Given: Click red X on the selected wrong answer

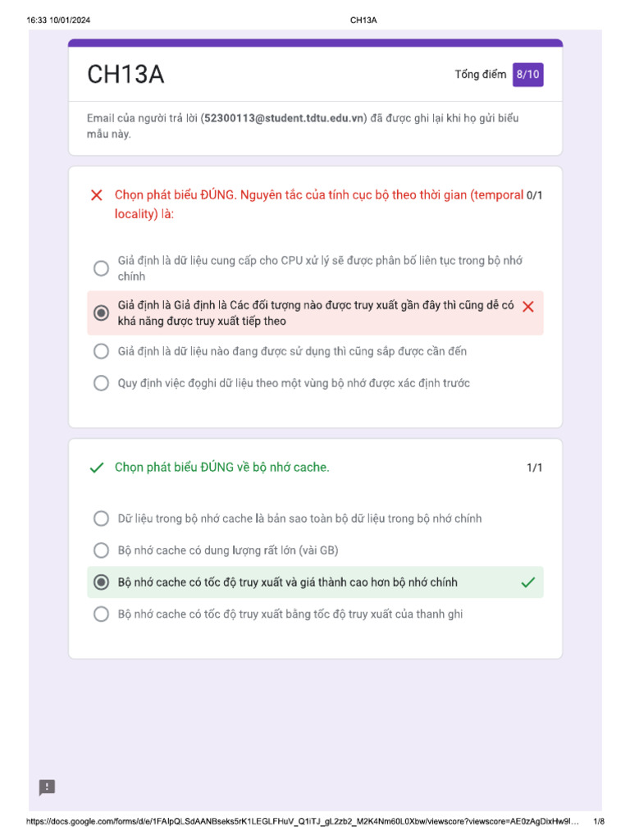Looking at the screenshot, I should point(528,306).
